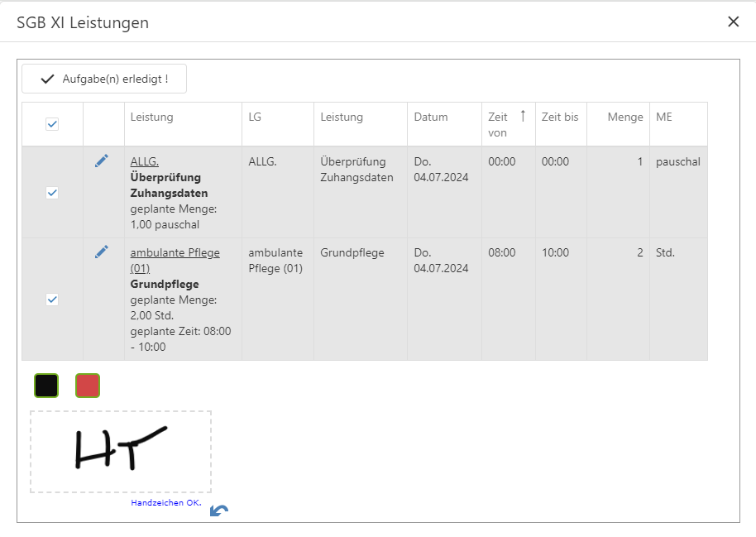Uncheck the Überprüfung Zuhangsdaten row checkbox

point(52,193)
